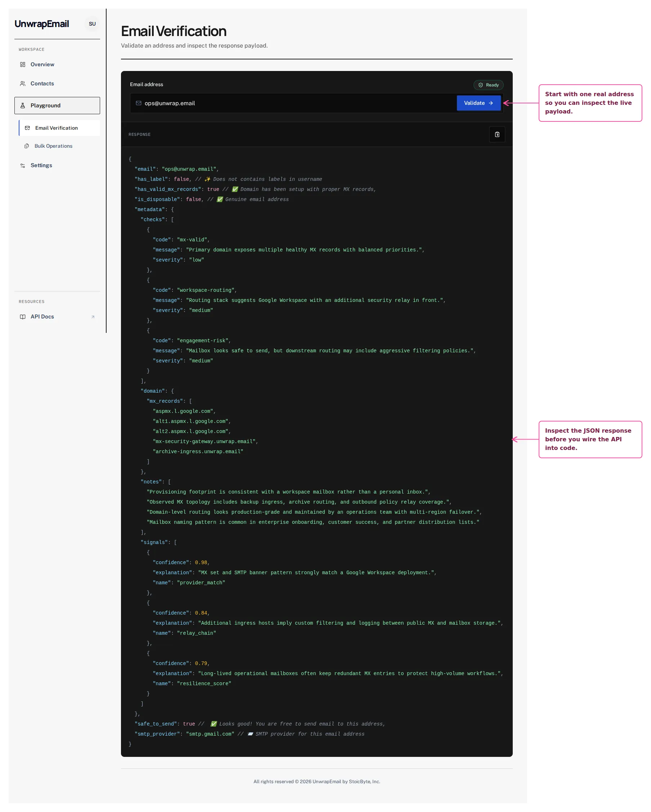Click the "aspmx.l.google.com" MX record
This screenshot has width=651, height=812.
183,411
